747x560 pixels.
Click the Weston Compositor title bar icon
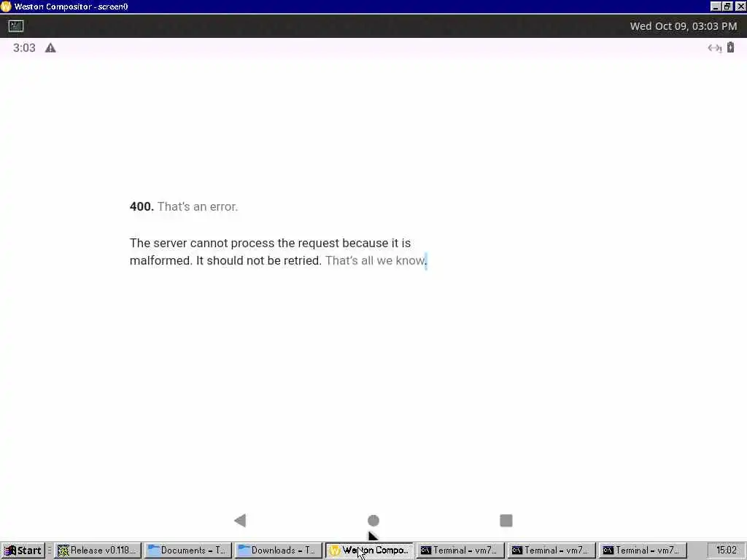6,6
